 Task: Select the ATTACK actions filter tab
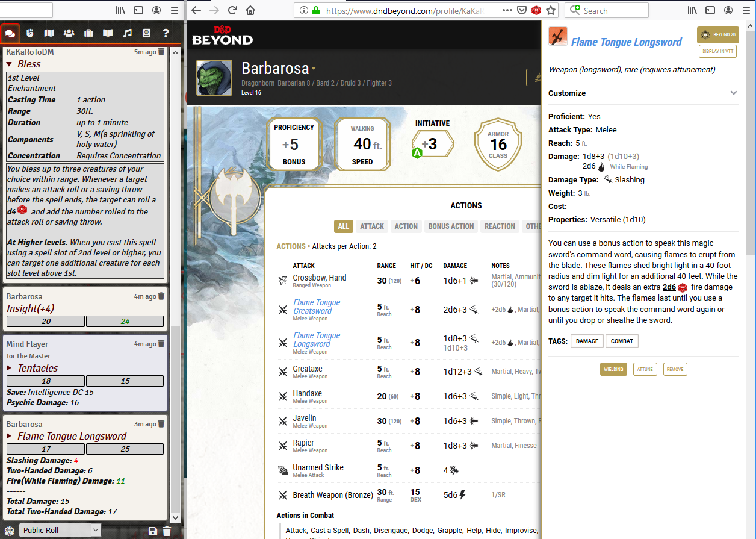pyautogui.click(x=372, y=226)
